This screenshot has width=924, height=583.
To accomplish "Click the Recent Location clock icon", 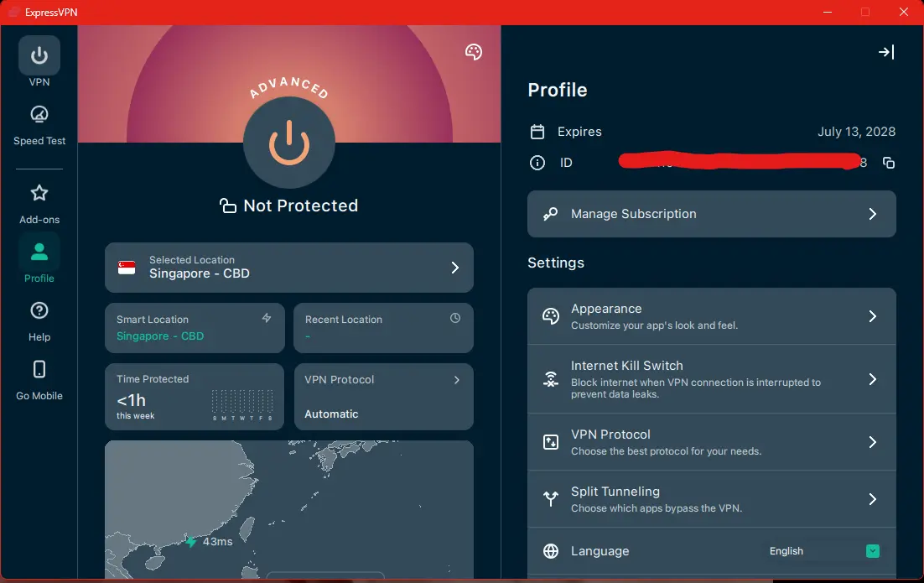I will coord(455,318).
